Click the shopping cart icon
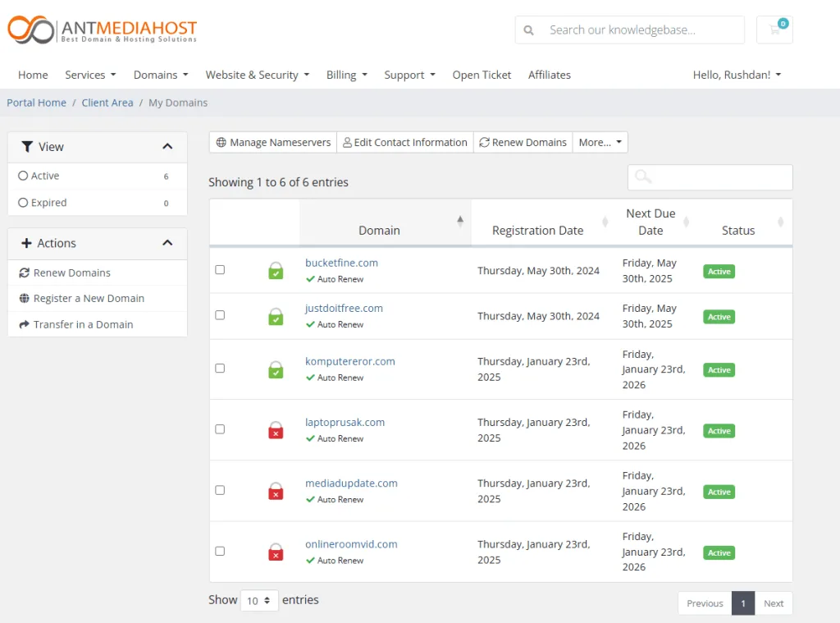 774,30
